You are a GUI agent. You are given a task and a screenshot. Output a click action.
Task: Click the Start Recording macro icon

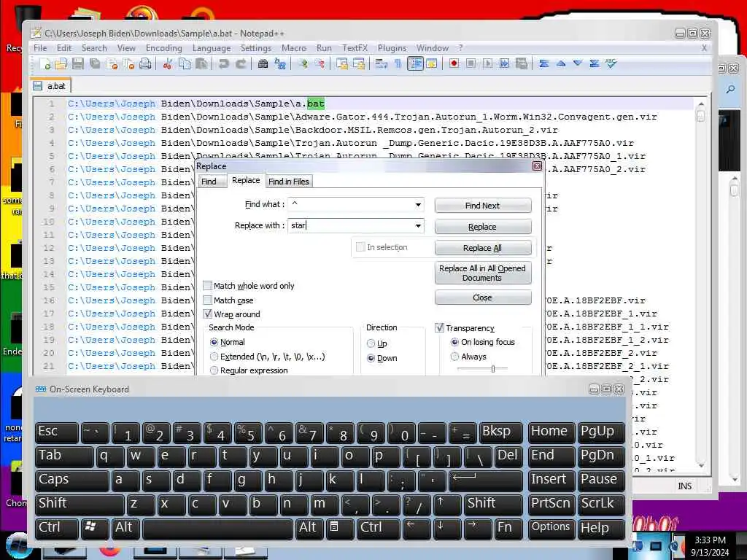point(454,63)
